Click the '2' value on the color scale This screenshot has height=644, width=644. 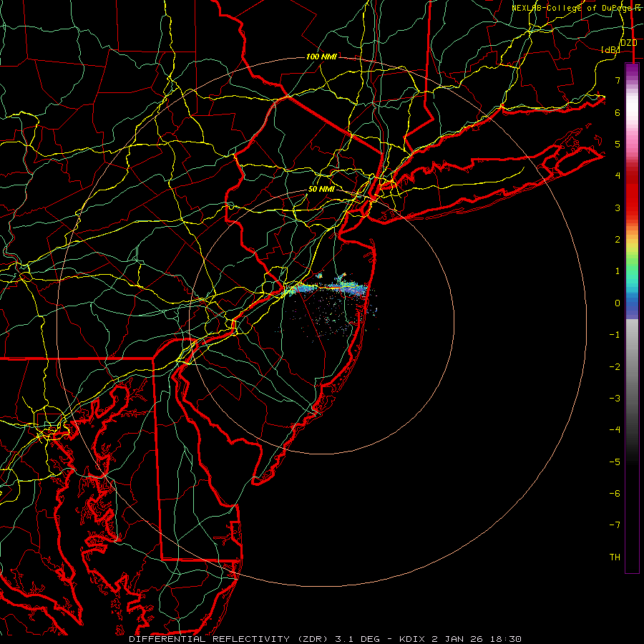[x=618, y=240]
